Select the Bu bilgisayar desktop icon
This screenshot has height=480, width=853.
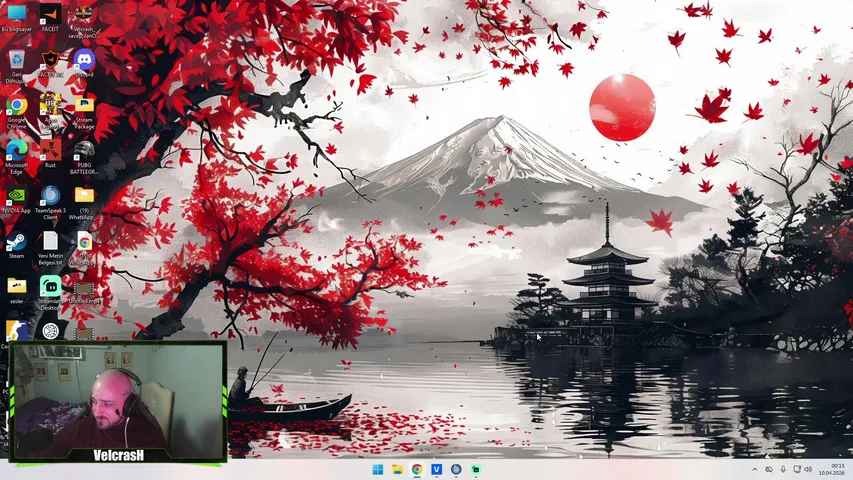(x=16, y=17)
